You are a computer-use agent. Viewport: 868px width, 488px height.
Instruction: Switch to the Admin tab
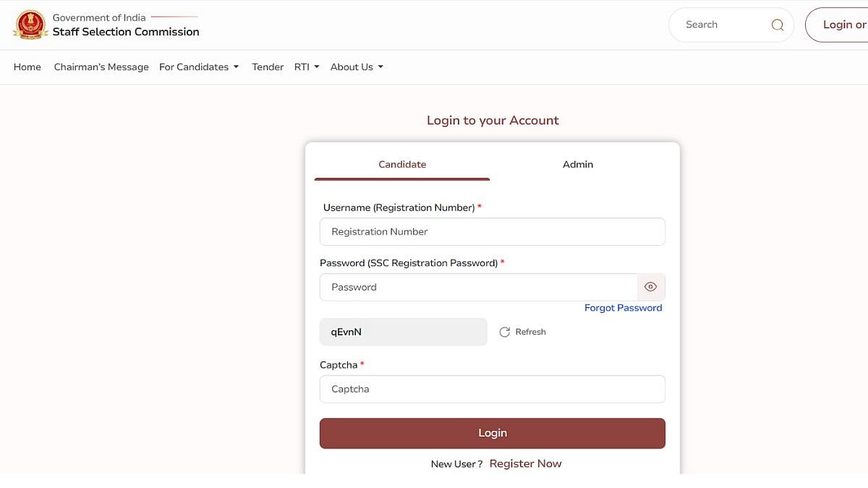[577, 165]
